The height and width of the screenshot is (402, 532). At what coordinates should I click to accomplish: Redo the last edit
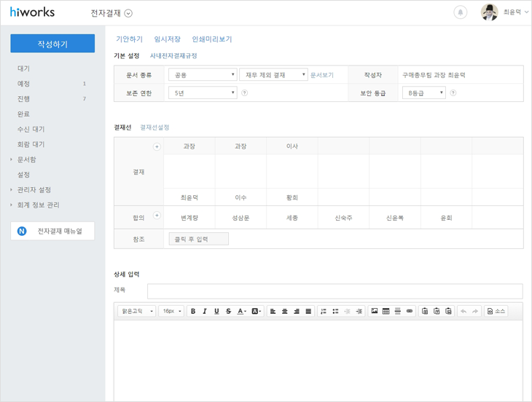pos(475,311)
